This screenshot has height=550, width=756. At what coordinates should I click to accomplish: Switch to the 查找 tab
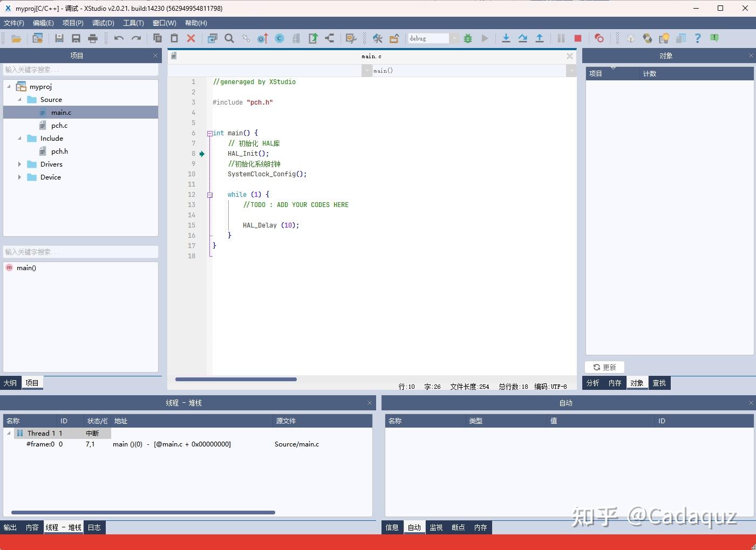[659, 383]
